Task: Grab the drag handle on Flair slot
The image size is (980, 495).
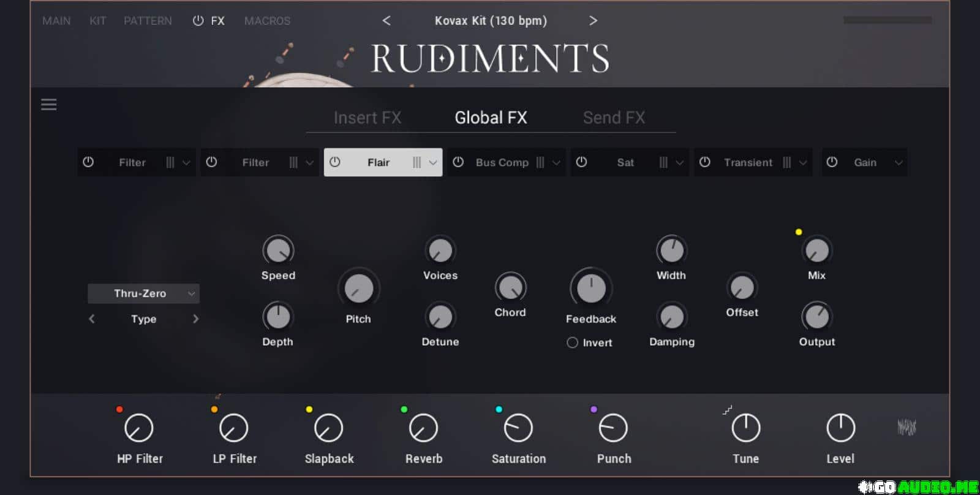Action: [x=417, y=162]
